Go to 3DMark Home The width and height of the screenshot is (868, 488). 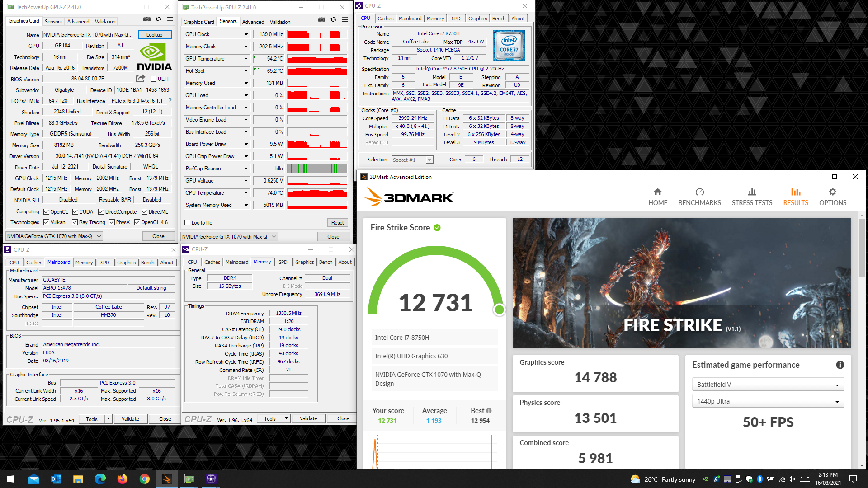pos(658,197)
